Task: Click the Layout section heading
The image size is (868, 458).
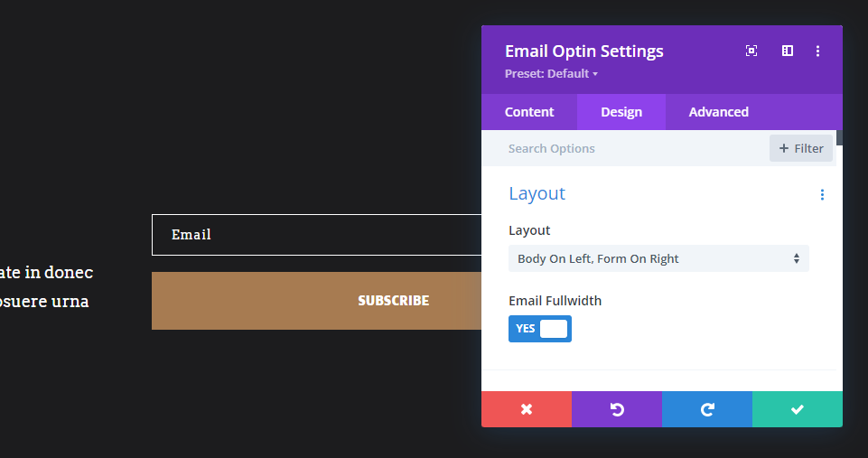Action: pos(537,193)
